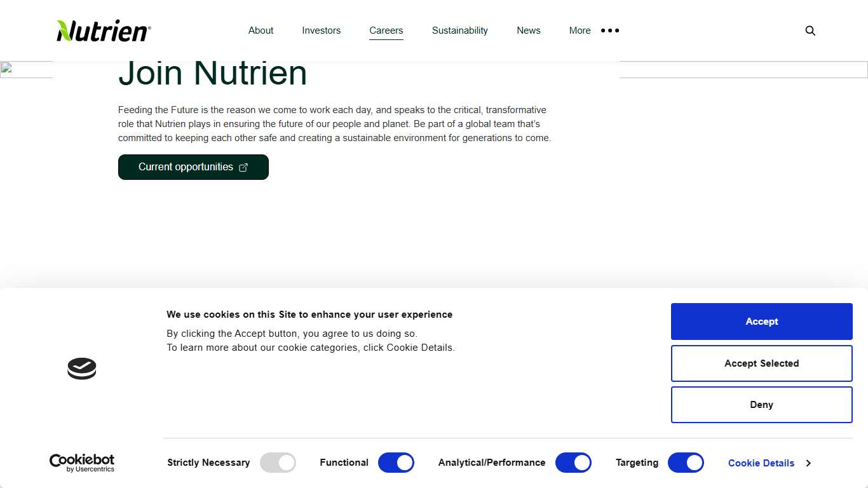The height and width of the screenshot is (488, 868).
Task: Open the About menu
Action: [261, 30]
